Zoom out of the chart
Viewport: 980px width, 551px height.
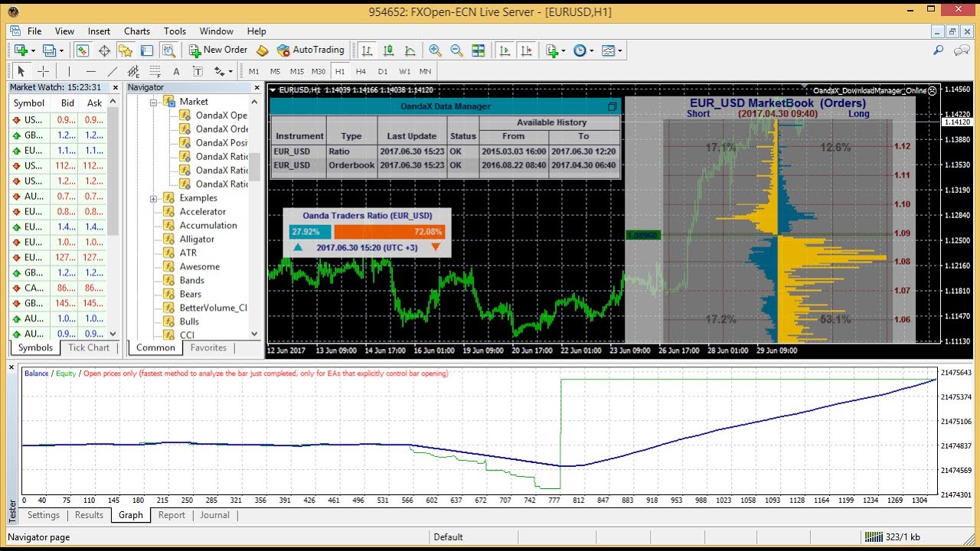pos(456,51)
